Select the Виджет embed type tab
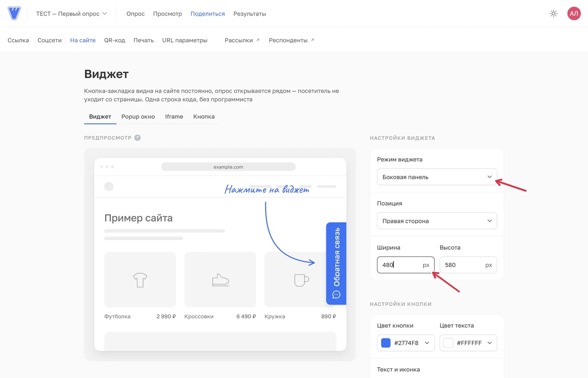588x378 pixels. click(100, 116)
